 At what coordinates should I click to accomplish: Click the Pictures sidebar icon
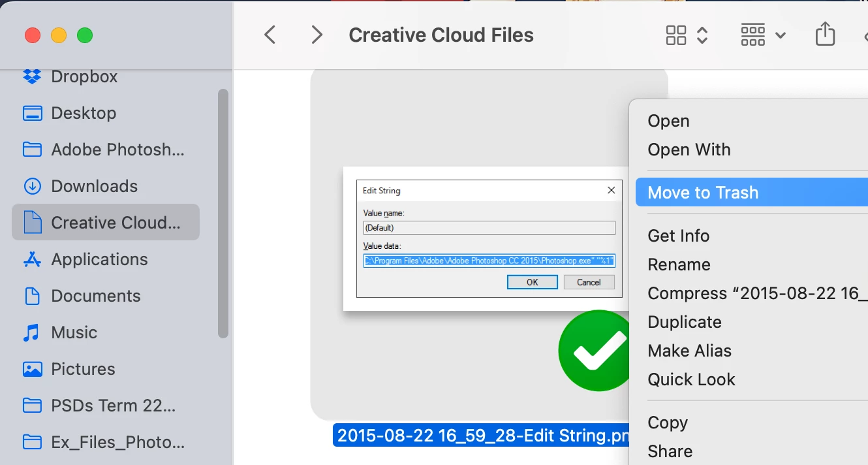point(32,369)
